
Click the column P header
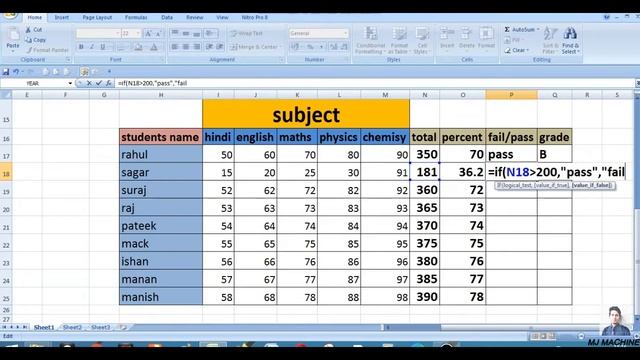(511, 95)
